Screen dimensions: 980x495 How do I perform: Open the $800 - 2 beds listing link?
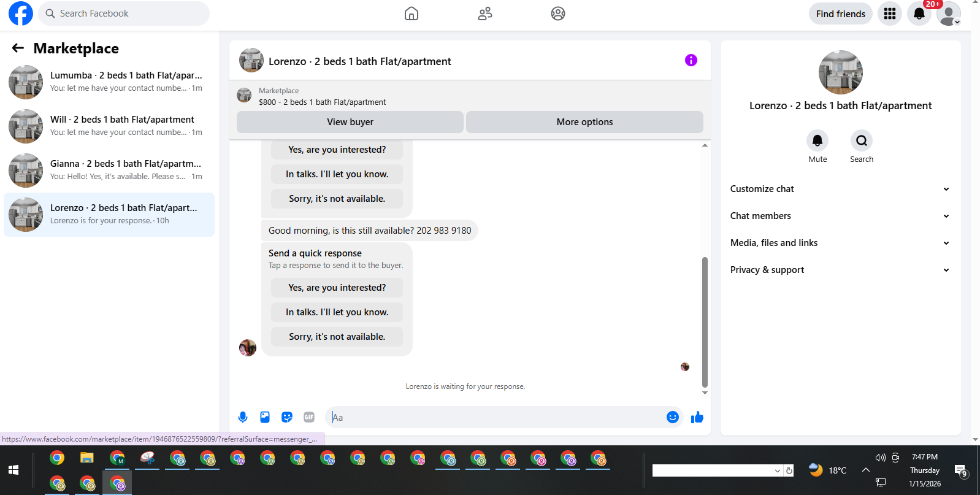[322, 102]
